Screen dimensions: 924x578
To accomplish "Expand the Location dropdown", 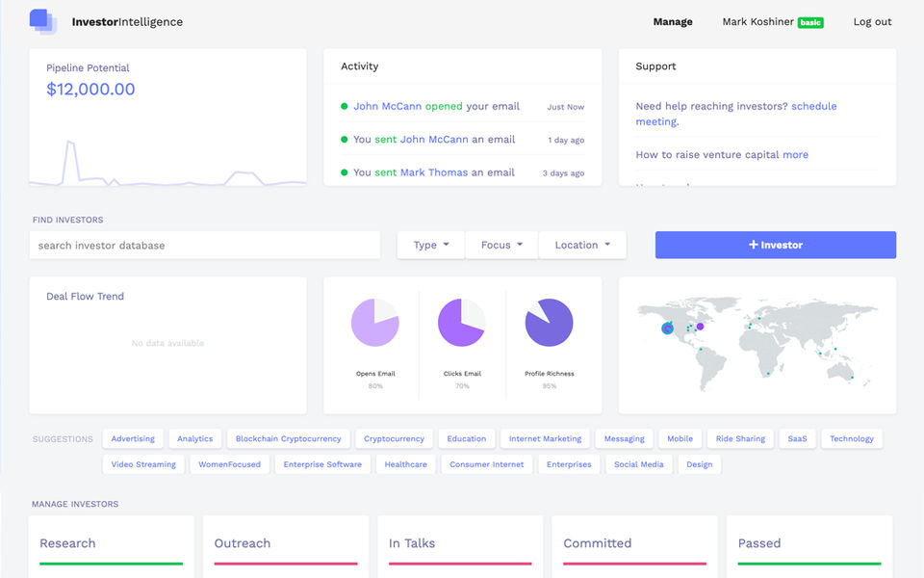I will click(582, 245).
